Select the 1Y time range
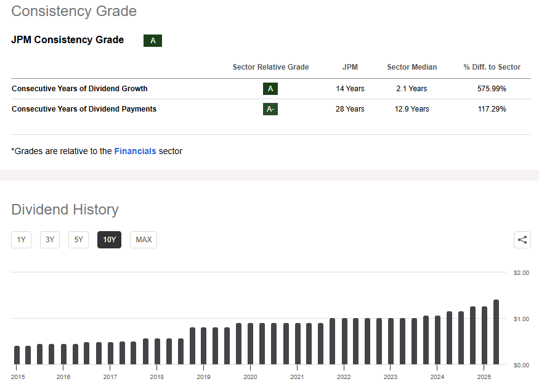539x392 pixels. tap(21, 240)
